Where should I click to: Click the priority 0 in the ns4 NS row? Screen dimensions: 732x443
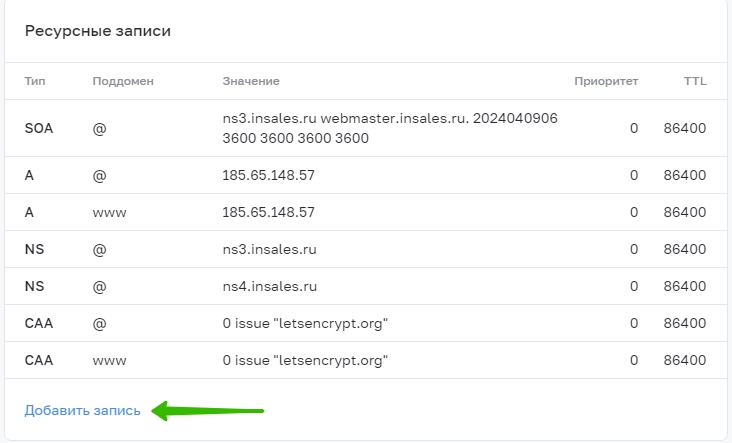click(x=634, y=286)
